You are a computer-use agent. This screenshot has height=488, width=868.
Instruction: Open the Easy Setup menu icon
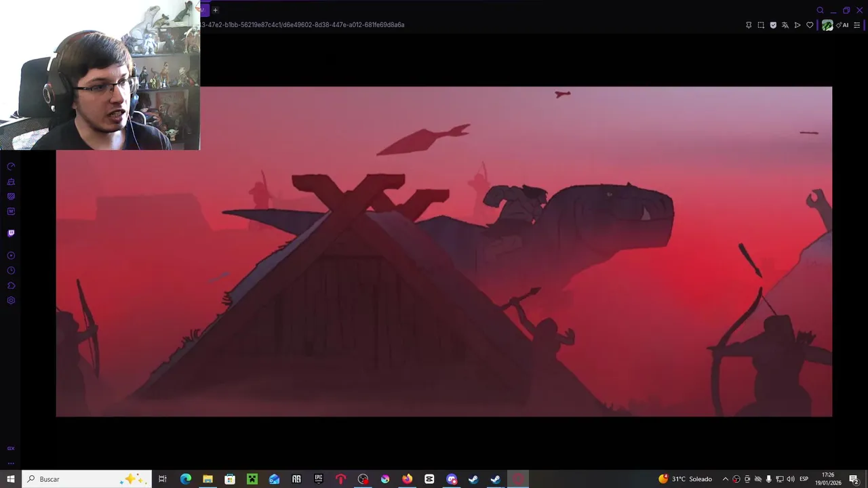click(x=857, y=25)
